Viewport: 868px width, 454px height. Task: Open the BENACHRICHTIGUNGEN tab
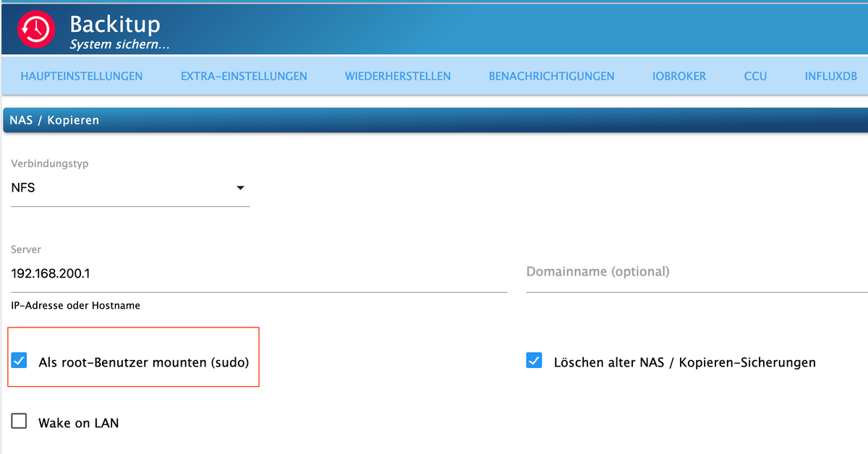point(551,76)
